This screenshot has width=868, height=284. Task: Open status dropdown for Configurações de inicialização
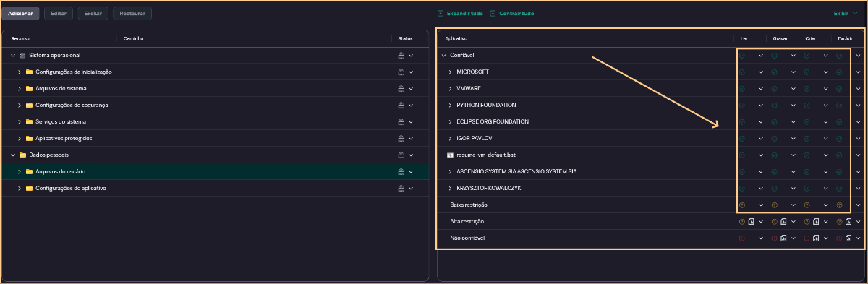click(x=411, y=72)
